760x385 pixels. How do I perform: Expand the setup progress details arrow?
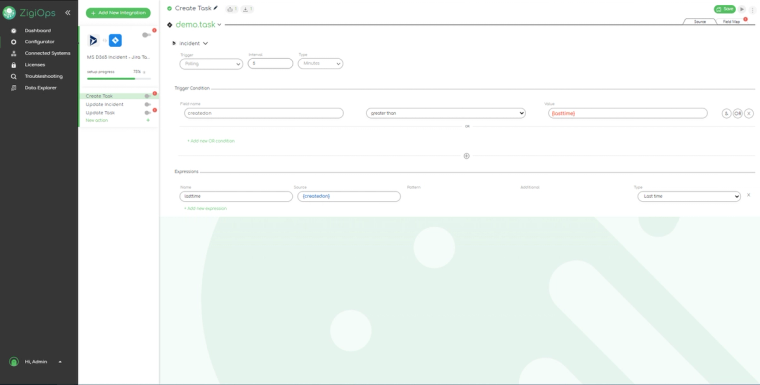(144, 72)
